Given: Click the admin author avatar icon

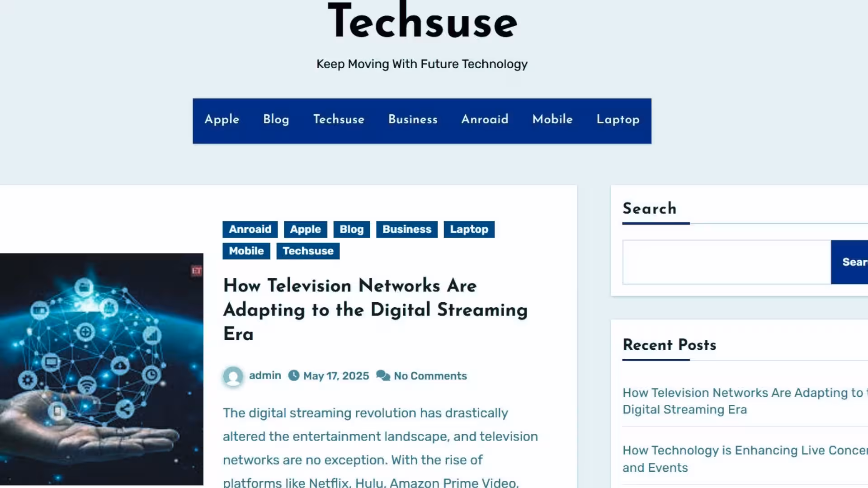Looking at the screenshot, I should click(233, 375).
